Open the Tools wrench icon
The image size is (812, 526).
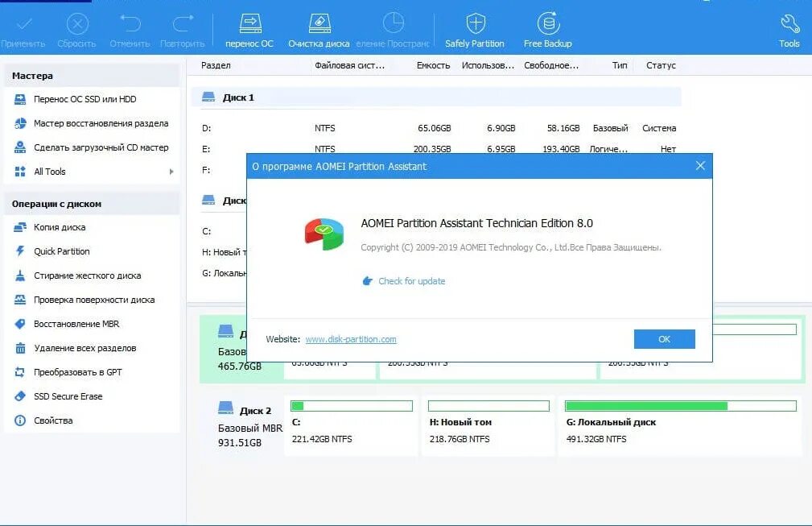coord(789,30)
